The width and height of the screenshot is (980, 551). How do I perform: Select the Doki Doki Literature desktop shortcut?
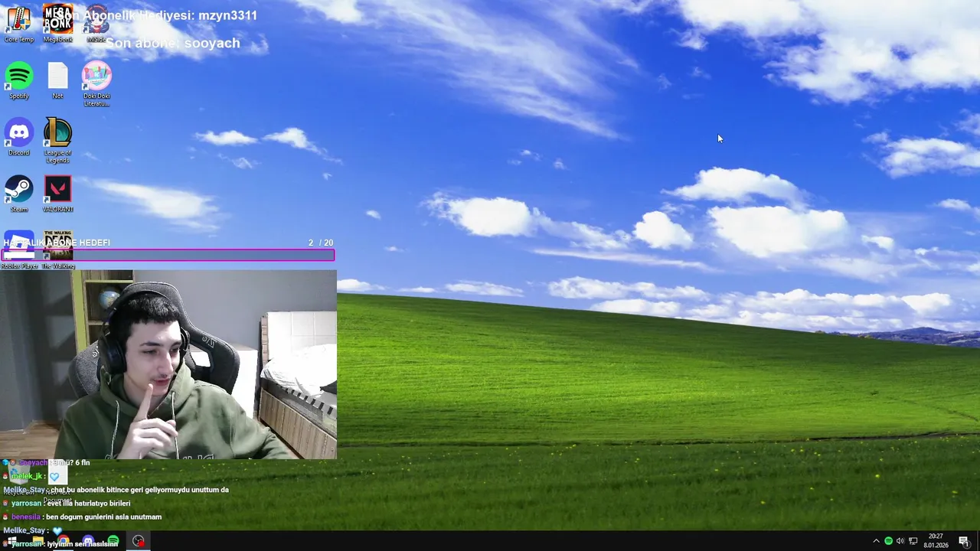click(96, 84)
